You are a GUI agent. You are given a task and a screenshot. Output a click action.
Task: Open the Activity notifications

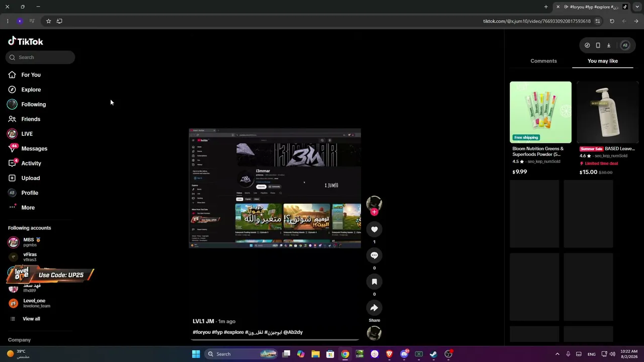tap(31, 163)
